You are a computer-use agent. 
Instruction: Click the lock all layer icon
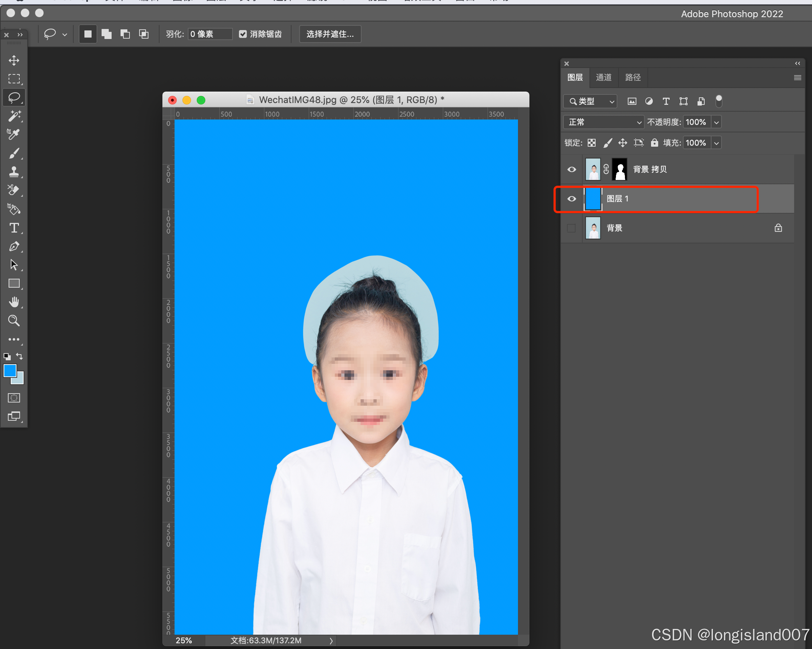pyautogui.click(x=655, y=143)
